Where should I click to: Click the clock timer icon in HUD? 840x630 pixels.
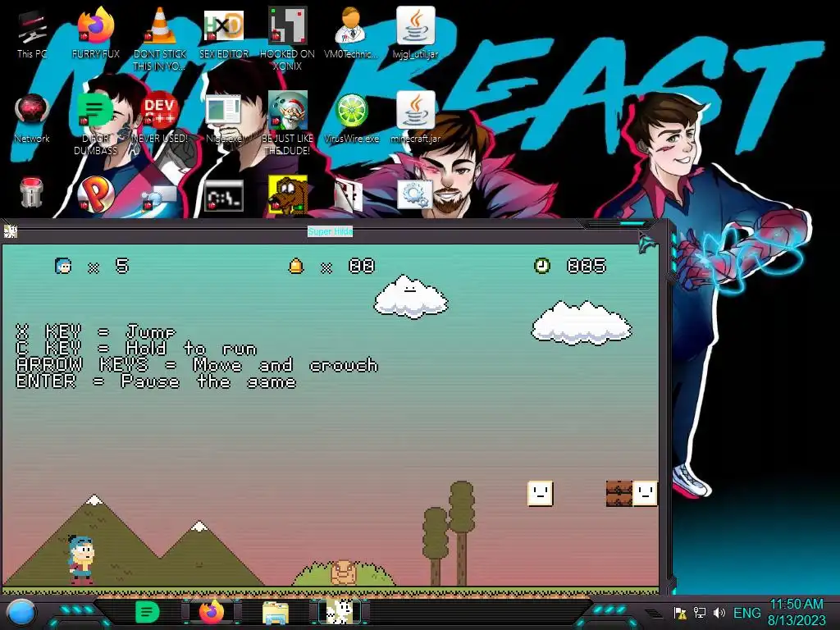(542, 265)
